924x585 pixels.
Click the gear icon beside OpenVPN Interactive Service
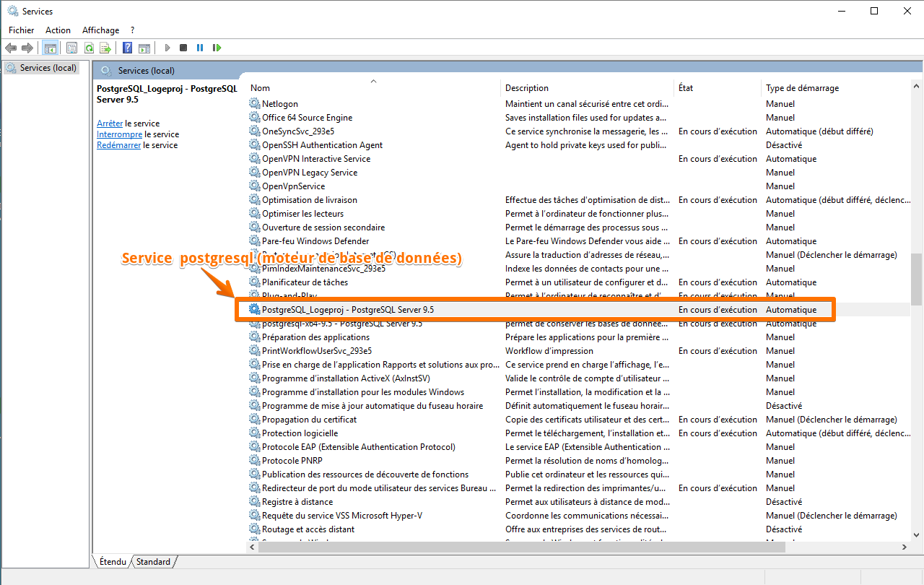tap(254, 159)
